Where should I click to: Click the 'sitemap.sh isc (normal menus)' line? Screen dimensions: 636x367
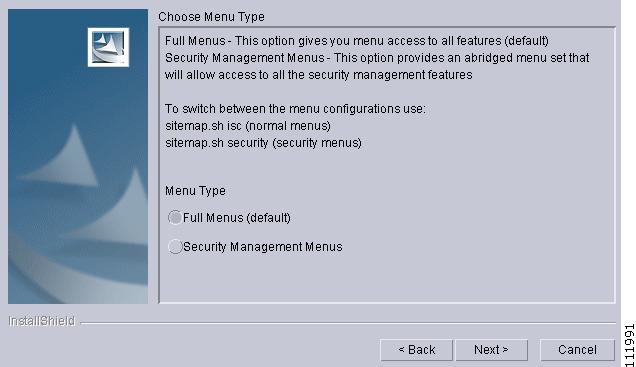[x=248, y=126]
